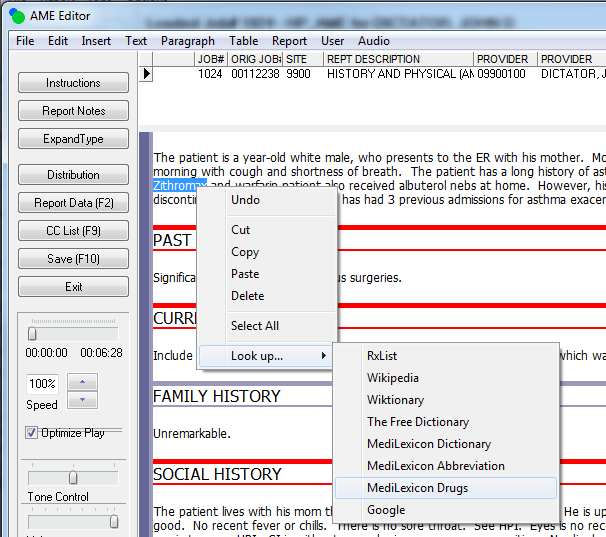Click the speed percentage input field

(x=42, y=384)
